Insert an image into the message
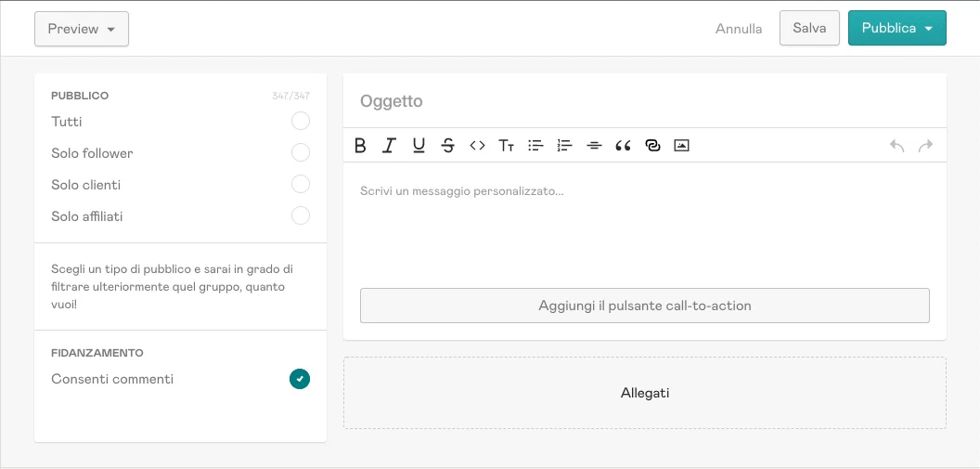The image size is (980, 469). click(x=681, y=145)
